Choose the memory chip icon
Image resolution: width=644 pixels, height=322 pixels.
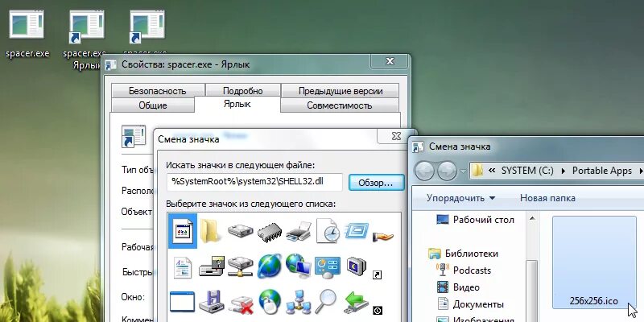coord(270,233)
